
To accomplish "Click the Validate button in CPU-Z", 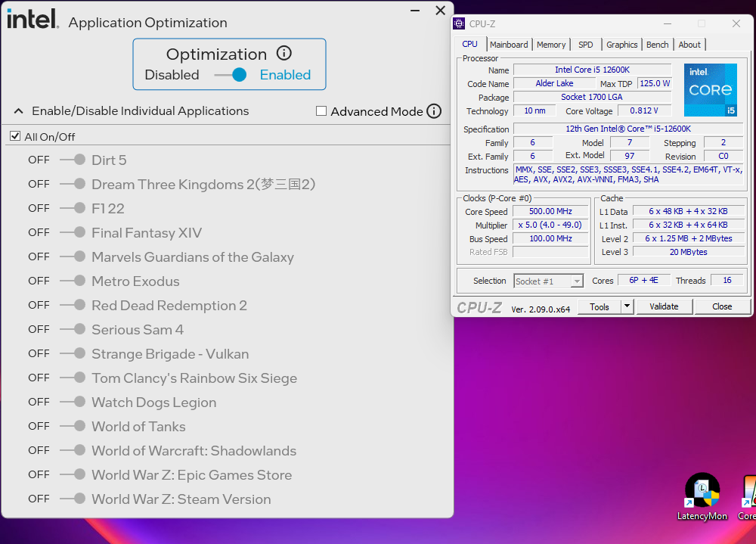I will click(664, 306).
